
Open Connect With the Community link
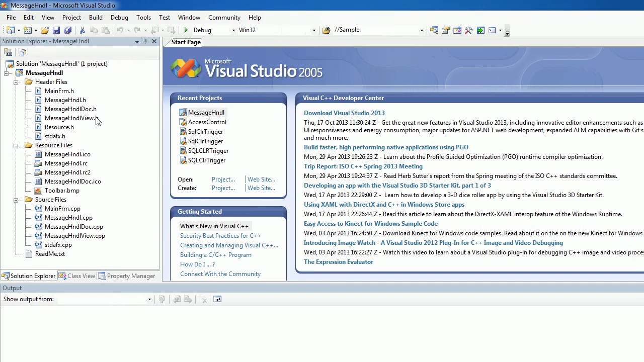click(220, 274)
